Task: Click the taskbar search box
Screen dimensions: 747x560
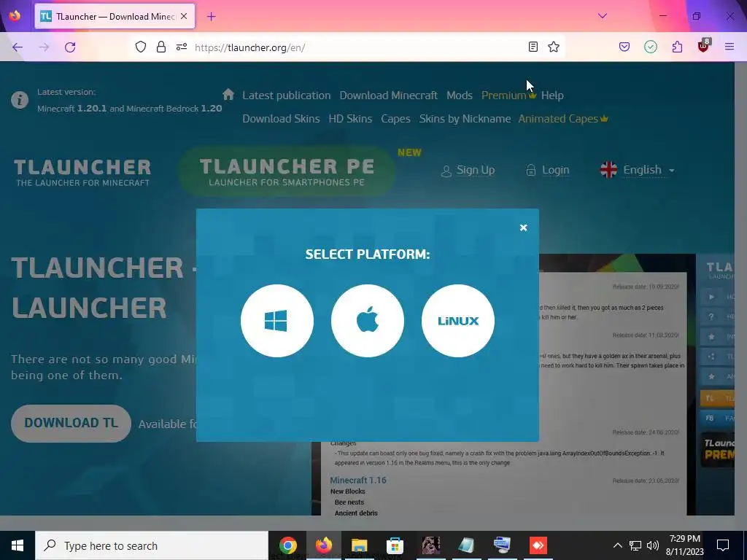Action: click(152, 545)
